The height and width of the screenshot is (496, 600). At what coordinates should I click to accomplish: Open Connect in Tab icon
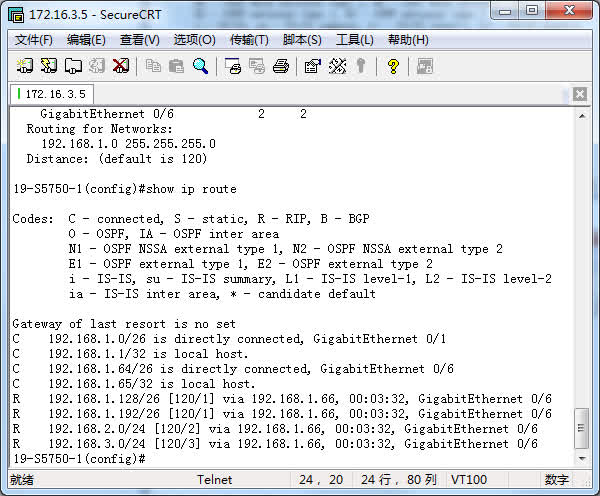point(72,66)
